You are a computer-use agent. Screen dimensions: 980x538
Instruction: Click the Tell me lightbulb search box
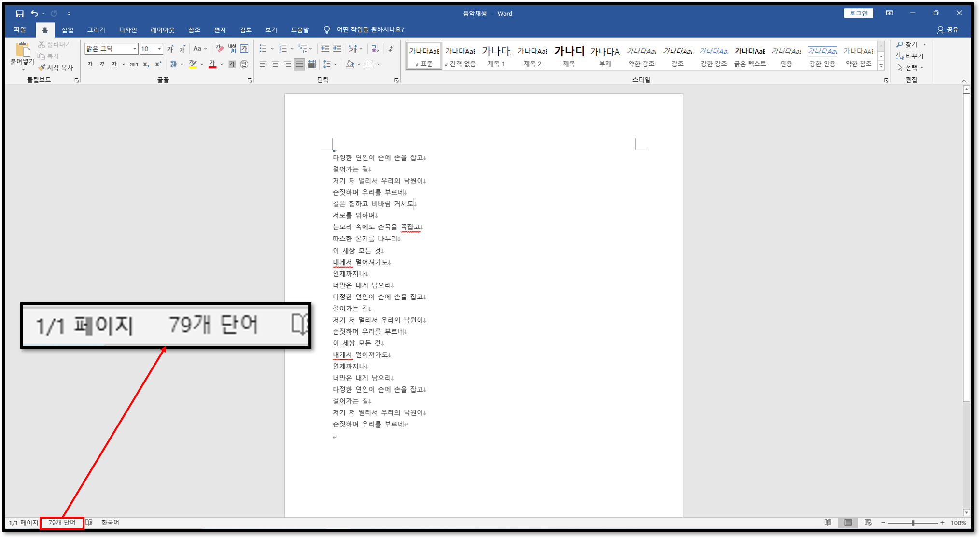pos(364,30)
